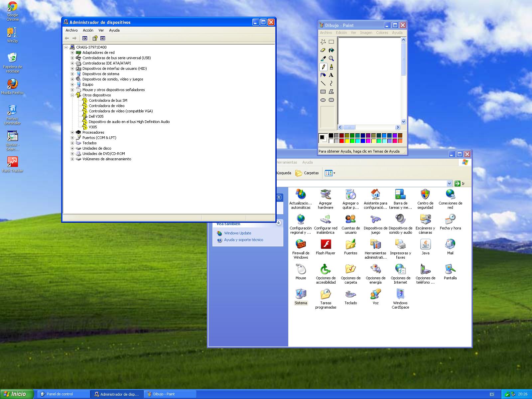Select the Line tool in Paint
The image size is (532, 399).
323,83
